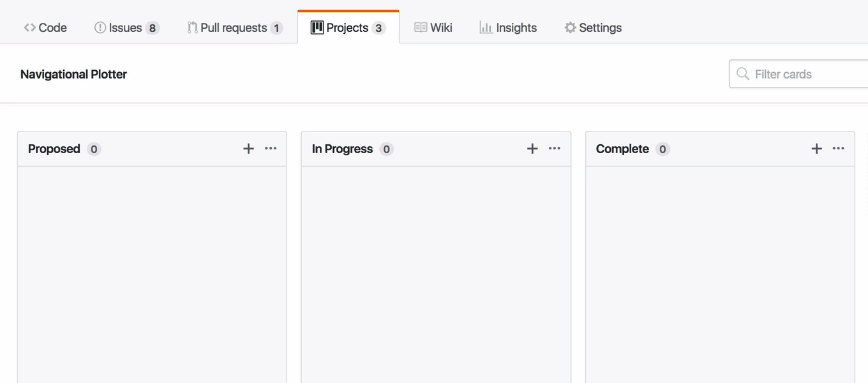The height and width of the screenshot is (383, 868).
Task: Click the plus icon in Proposed column
Action: click(x=248, y=149)
